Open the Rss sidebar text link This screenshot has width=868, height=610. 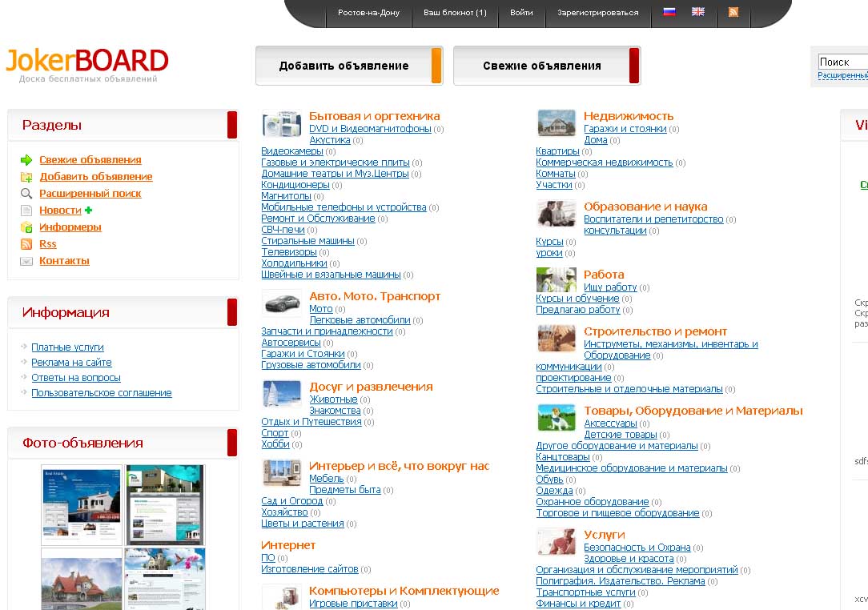[x=47, y=244]
